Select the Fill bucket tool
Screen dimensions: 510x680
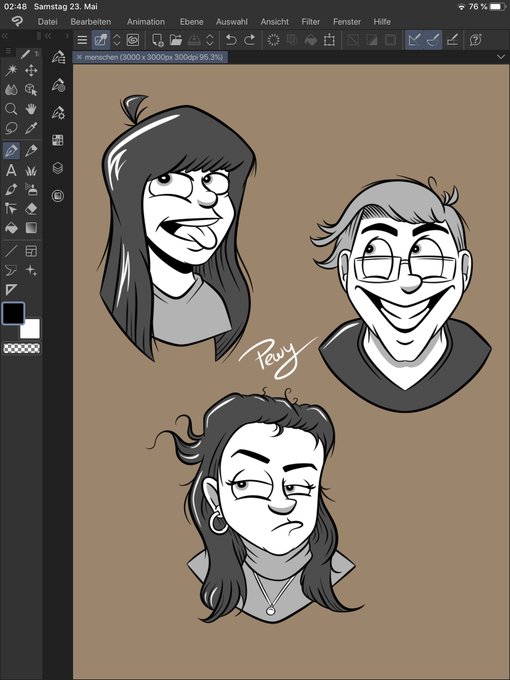coord(11,228)
